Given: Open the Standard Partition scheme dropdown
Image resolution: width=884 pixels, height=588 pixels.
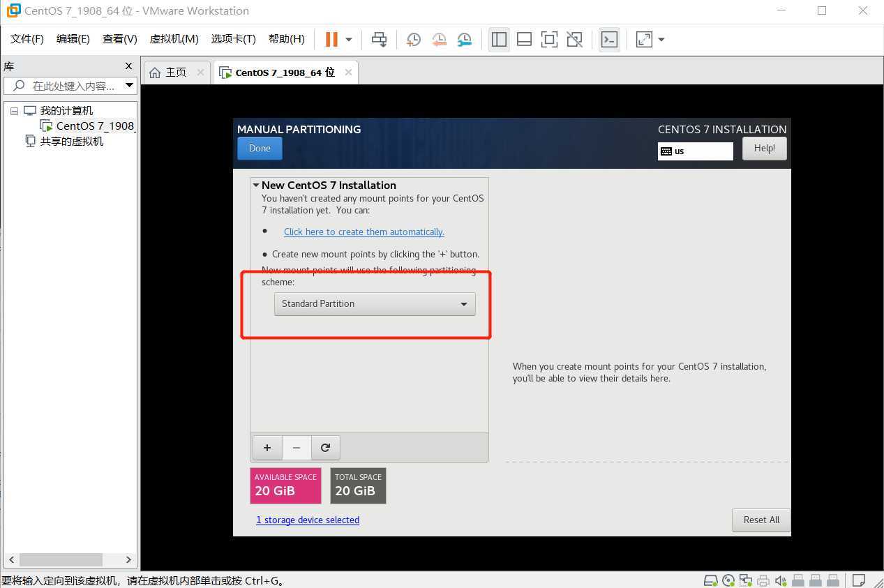Looking at the screenshot, I should [x=375, y=304].
